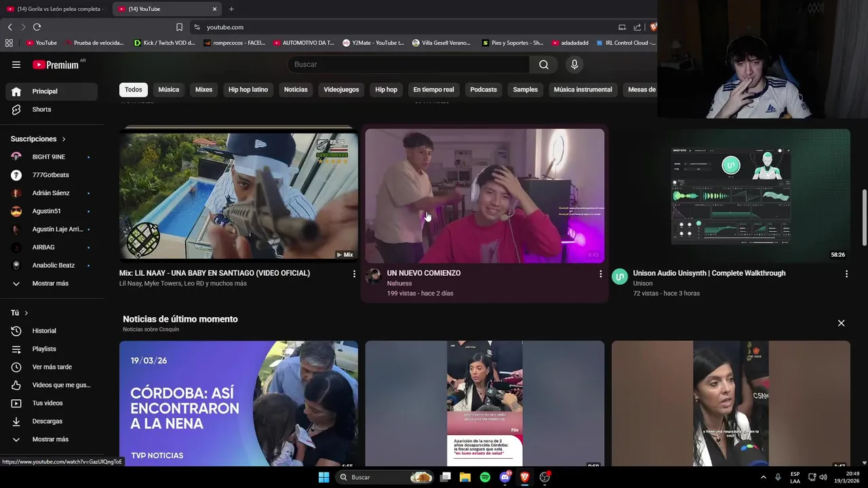Open Playlists from sidebar

pos(52,349)
